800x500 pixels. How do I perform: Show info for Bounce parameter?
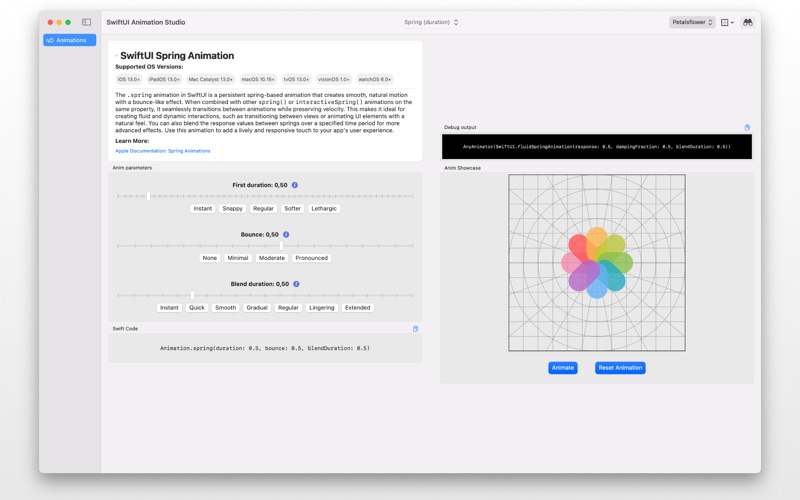[286, 235]
